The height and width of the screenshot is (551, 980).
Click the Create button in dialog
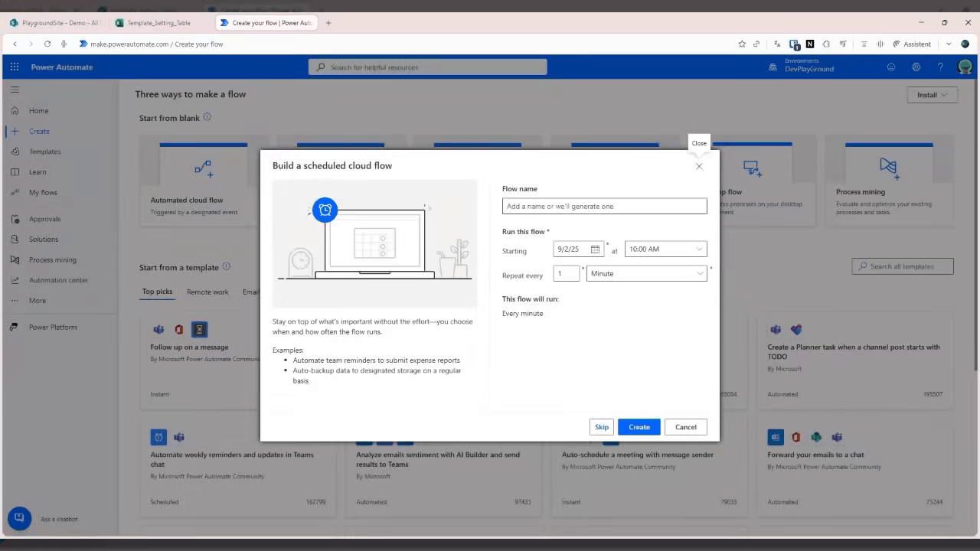(639, 427)
